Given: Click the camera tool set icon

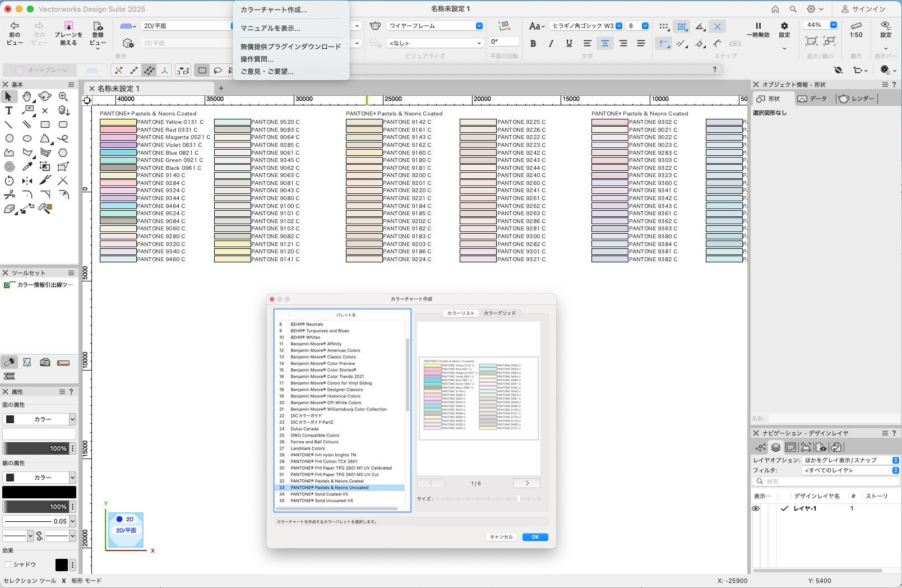Looking at the screenshot, I should click(45, 363).
